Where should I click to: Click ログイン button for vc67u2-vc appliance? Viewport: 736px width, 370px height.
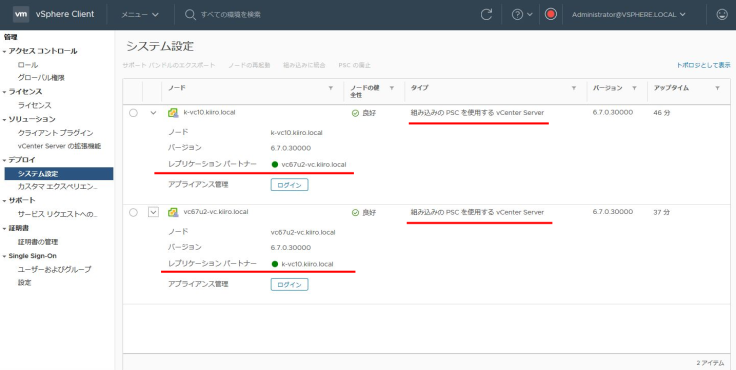pos(290,285)
